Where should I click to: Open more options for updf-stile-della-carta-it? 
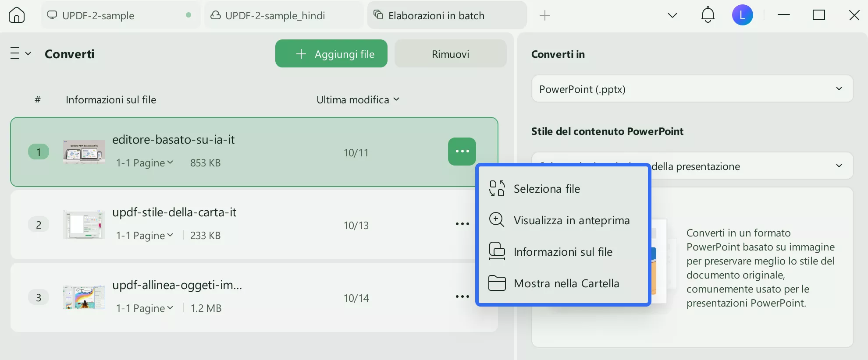pyautogui.click(x=462, y=224)
